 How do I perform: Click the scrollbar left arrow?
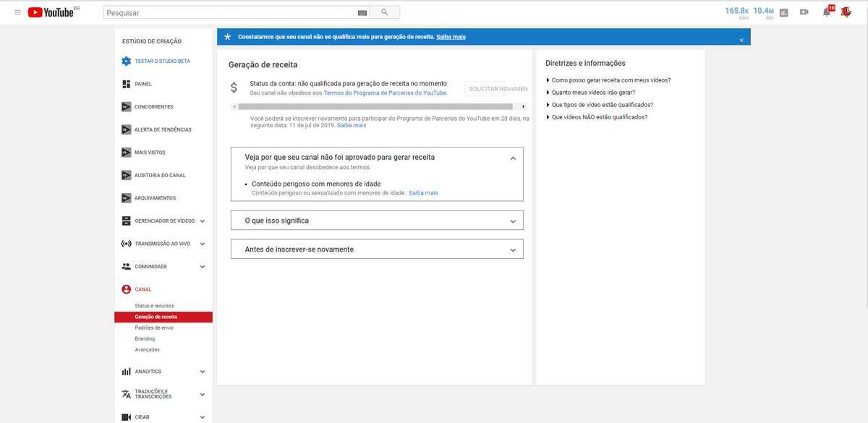(233, 106)
